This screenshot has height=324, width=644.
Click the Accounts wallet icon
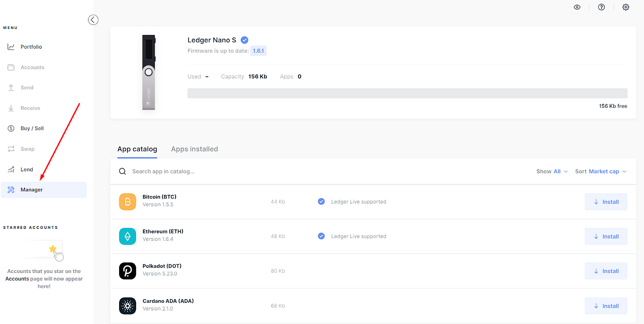coord(11,67)
